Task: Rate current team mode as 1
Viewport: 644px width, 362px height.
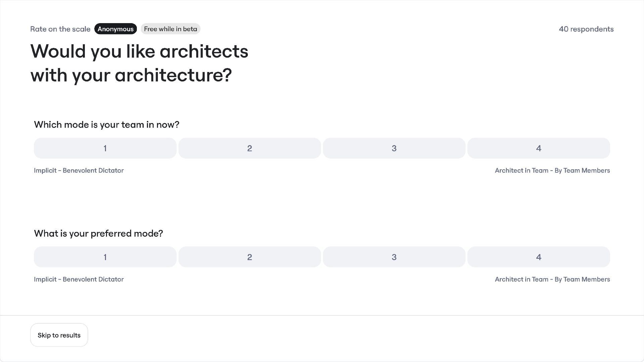Action: point(105,148)
